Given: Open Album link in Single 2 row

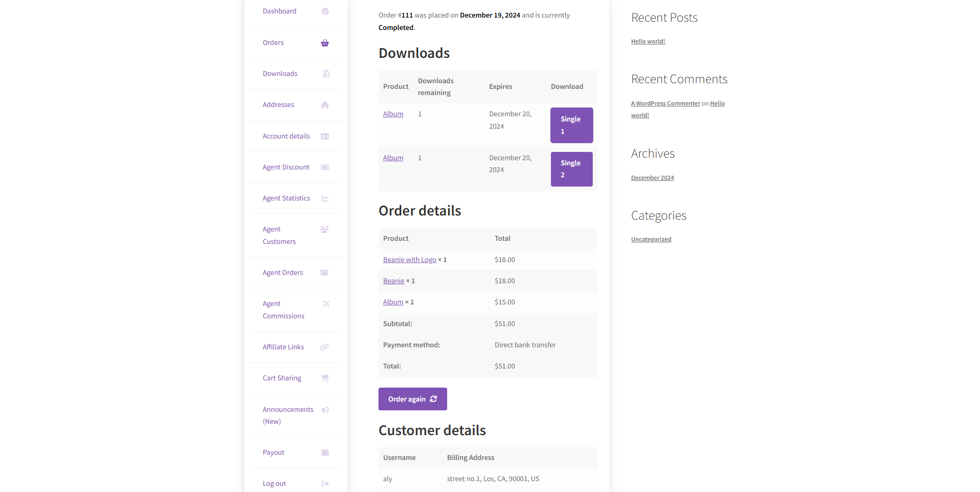Looking at the screenshot, I should pyautogui.click(x=393, y=158).
